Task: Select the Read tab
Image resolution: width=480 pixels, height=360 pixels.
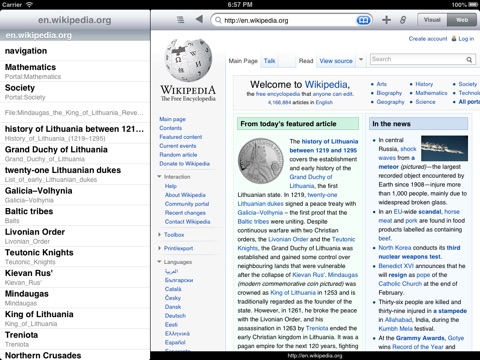Action: point(306,61)
